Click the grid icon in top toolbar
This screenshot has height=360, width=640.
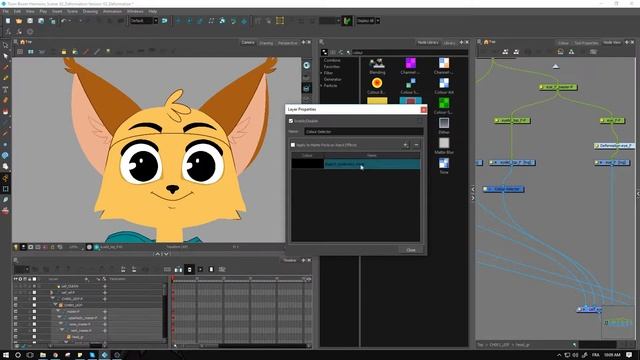[x=280, y=21]
